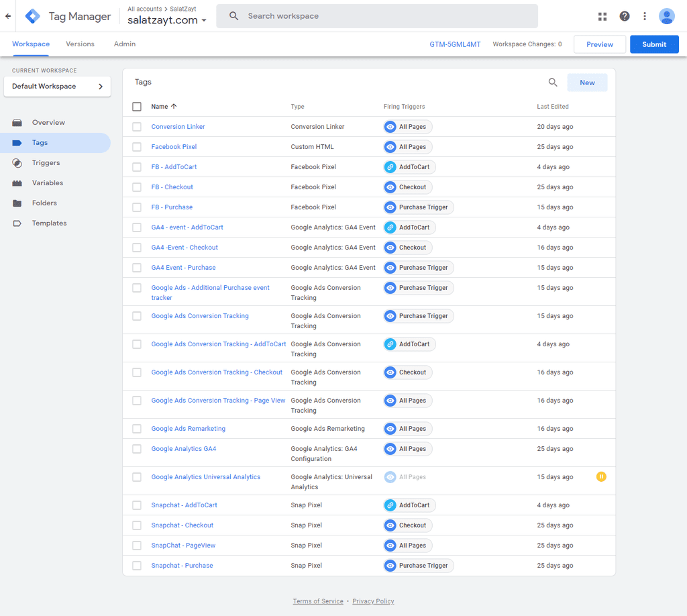This screenshot has height=616, width=687.
Task: Click the Last Edited column header
Action: pyautogui.click(x=553, y=107)
